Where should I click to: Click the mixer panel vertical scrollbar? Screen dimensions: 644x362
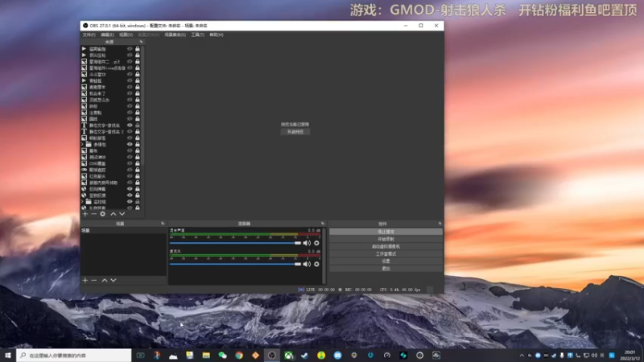tap(324, 255)
